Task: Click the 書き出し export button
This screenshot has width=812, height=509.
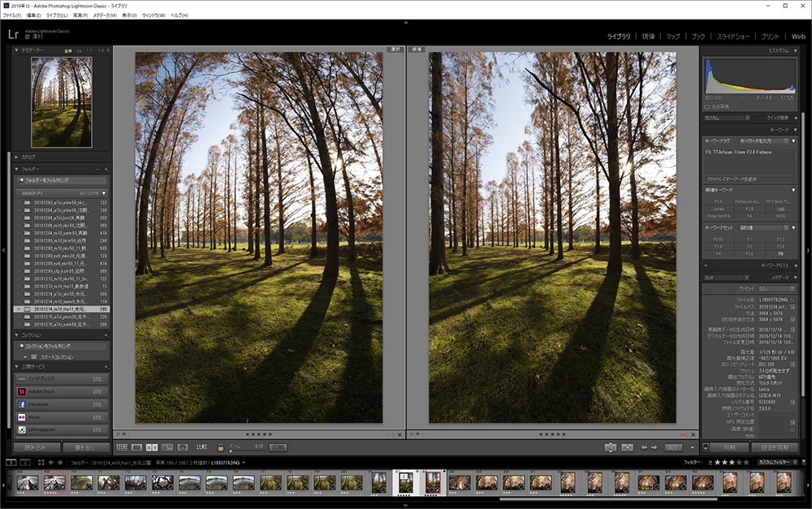Action: [85, 447]
